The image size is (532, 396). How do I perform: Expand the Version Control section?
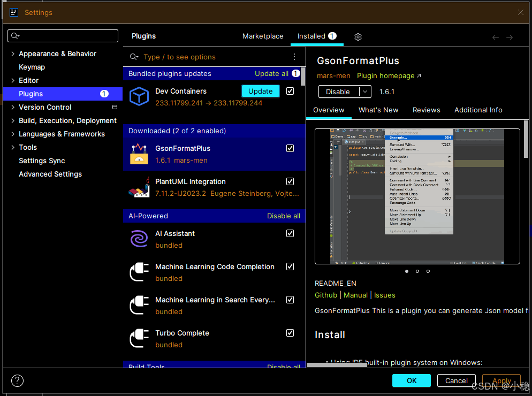tap(13, 107)
